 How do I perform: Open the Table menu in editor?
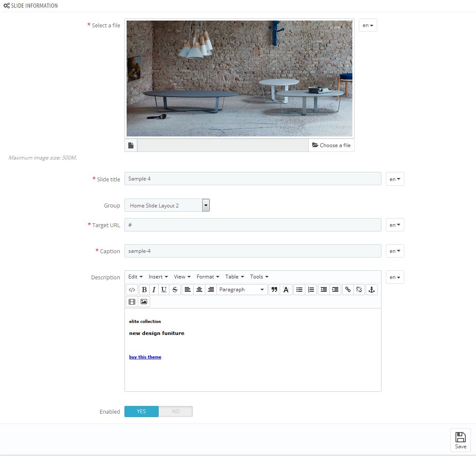click(x=235, y=277)
